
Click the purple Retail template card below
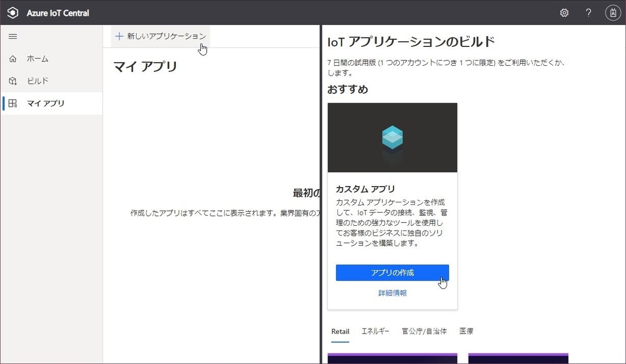click(x=392, y=360)
